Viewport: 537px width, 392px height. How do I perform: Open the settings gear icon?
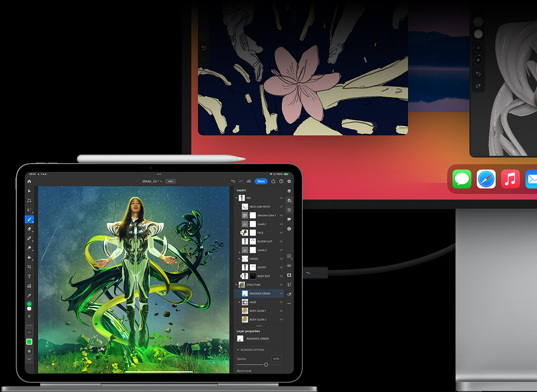click(289, 181)
